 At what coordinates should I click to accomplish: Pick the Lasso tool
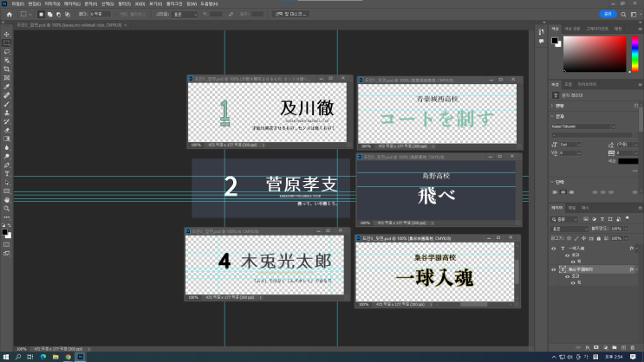click(6, 51)
